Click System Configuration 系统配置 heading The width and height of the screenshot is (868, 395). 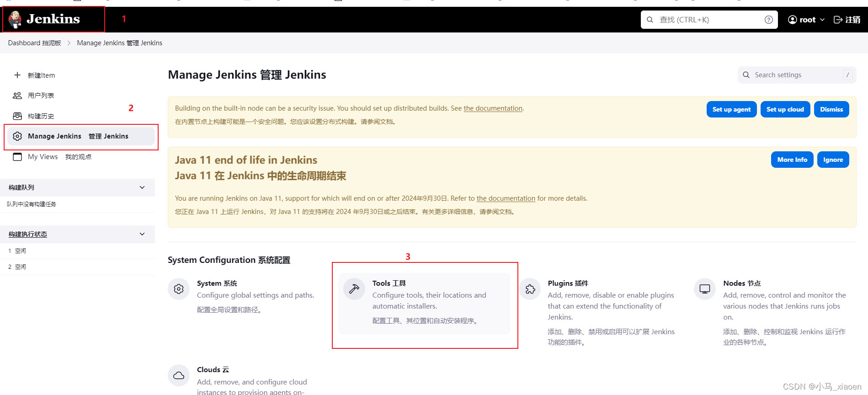tap(229, 260)
